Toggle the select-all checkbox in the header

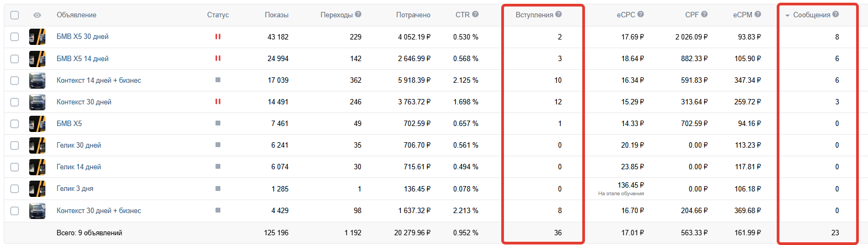click(x=15, y=15)
